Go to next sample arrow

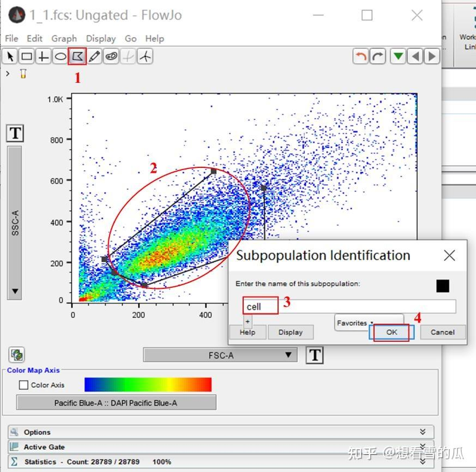[431, 56]
